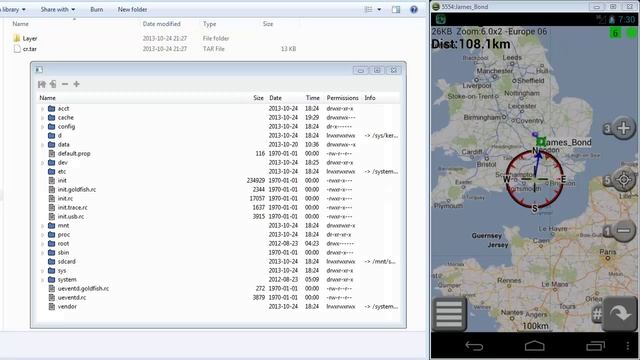This screenshot has width=640, height=360.
Task: Tap the map zoom out minus button
Action: pos(623,231)
